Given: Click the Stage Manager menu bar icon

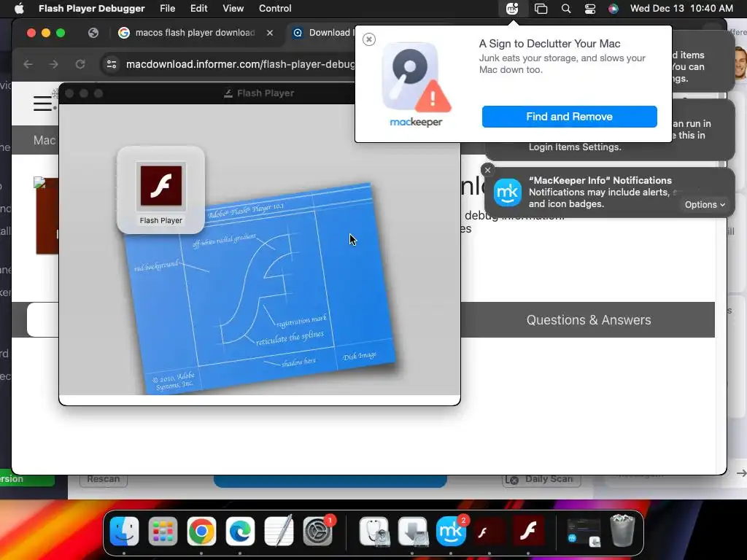Looking at the screenshot, I should click(x=541, y=8).
